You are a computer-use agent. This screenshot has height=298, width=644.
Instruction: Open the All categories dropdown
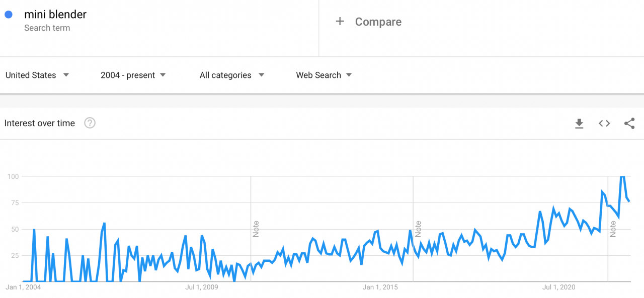coord(231,75)
